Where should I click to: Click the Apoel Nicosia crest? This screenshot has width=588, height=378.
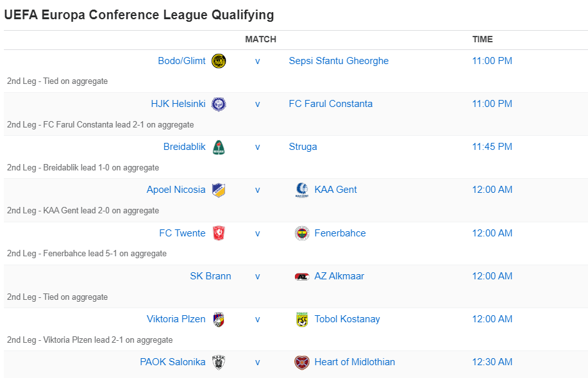[218, 190]
